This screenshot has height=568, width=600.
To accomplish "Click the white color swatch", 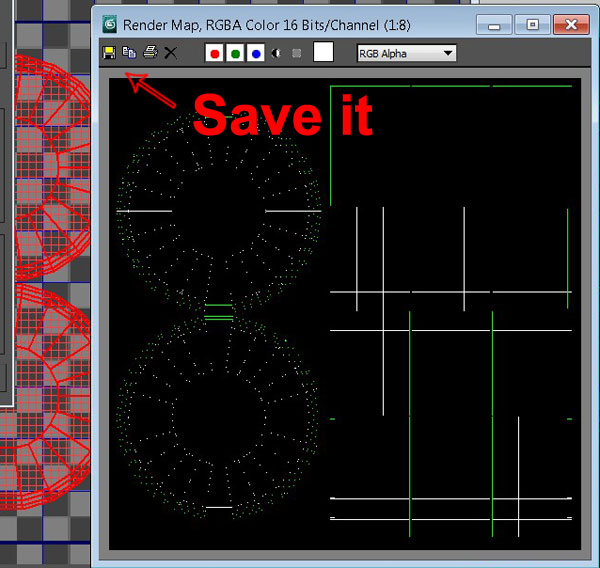I will point(323,52).
